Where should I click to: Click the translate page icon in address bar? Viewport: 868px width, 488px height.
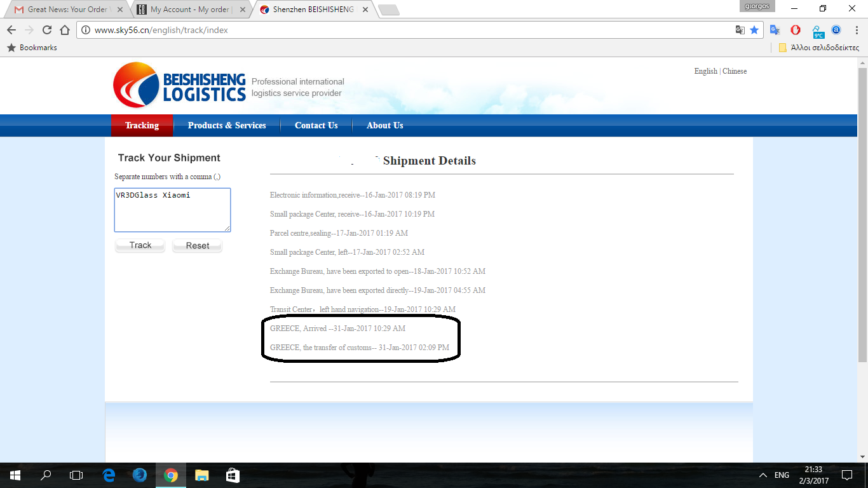(x=740, y=30)
